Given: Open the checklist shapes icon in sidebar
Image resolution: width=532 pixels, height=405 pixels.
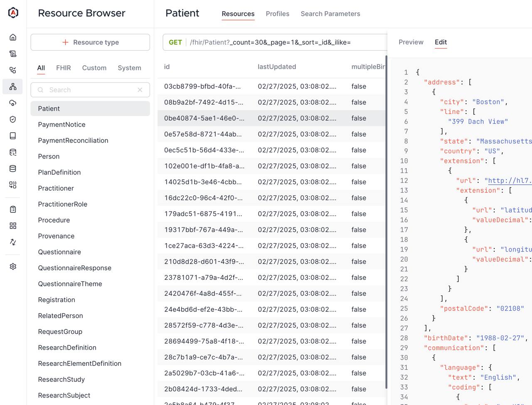Looking at the screenshot, I should 13,70.
